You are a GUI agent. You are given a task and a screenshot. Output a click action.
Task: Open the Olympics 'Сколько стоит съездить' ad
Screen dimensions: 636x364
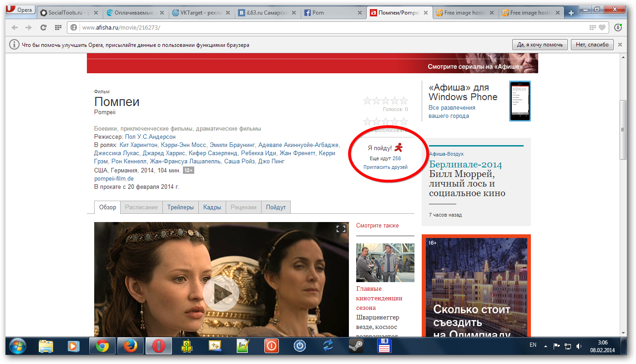point(476,287)
